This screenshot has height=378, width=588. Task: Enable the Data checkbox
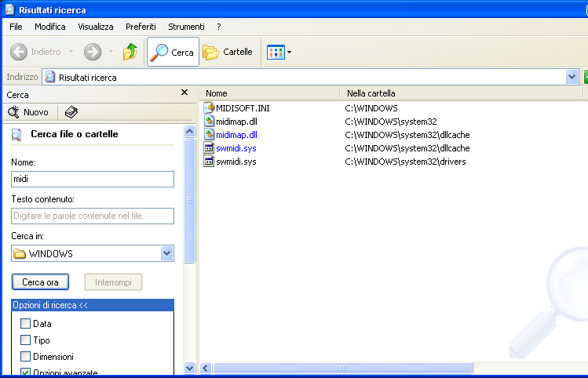click(25, 323)
